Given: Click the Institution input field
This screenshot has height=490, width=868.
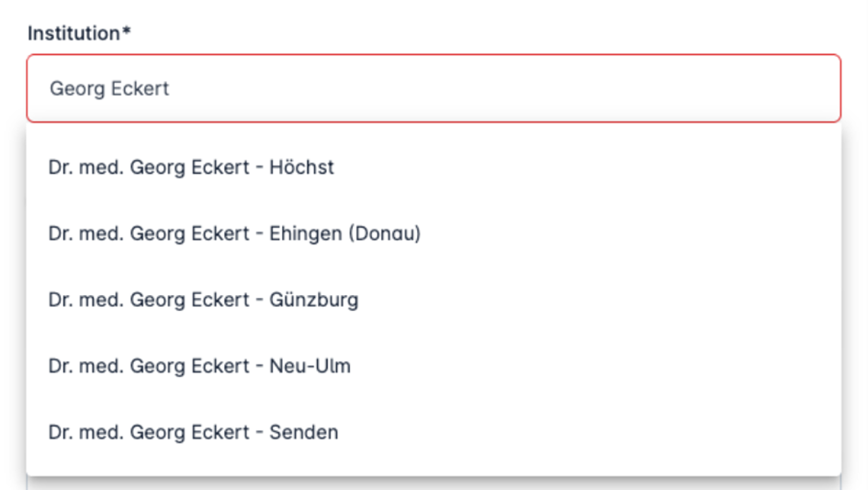Looking at the screenshot, I should pos(433,89).
